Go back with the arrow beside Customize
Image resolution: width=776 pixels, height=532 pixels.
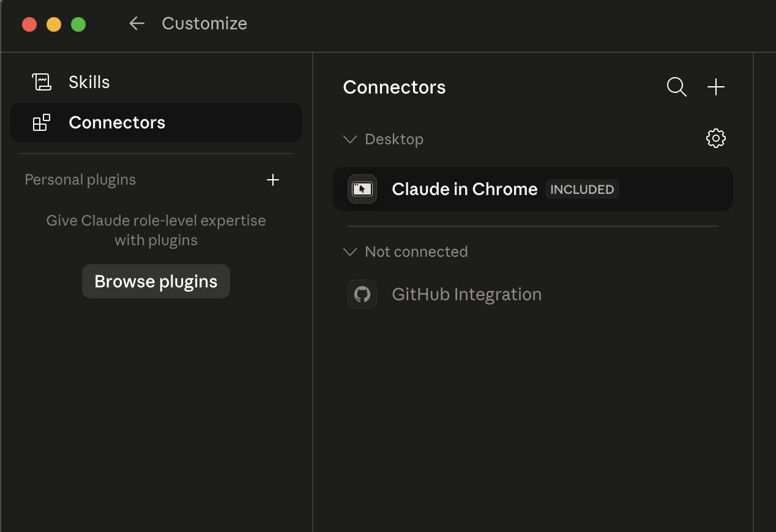(136, 23)
